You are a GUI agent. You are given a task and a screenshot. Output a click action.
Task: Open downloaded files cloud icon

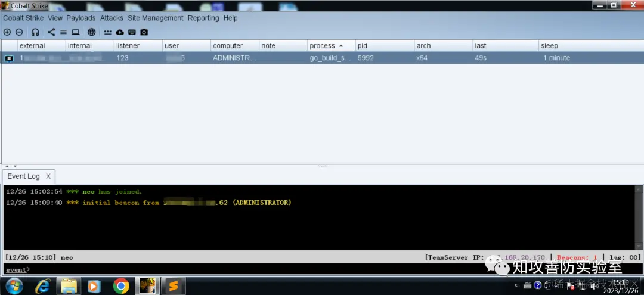point(119,32)
